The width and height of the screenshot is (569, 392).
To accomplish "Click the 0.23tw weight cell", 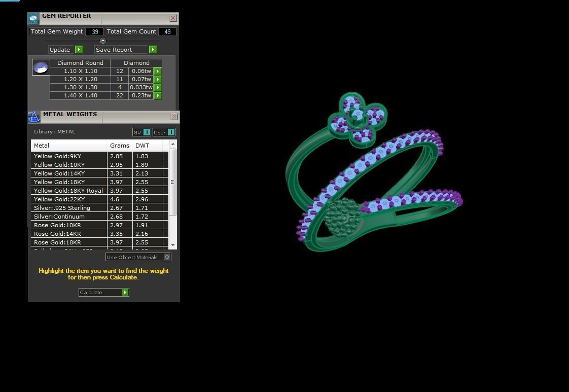I will pyautogui.click(x=141, y=95).
